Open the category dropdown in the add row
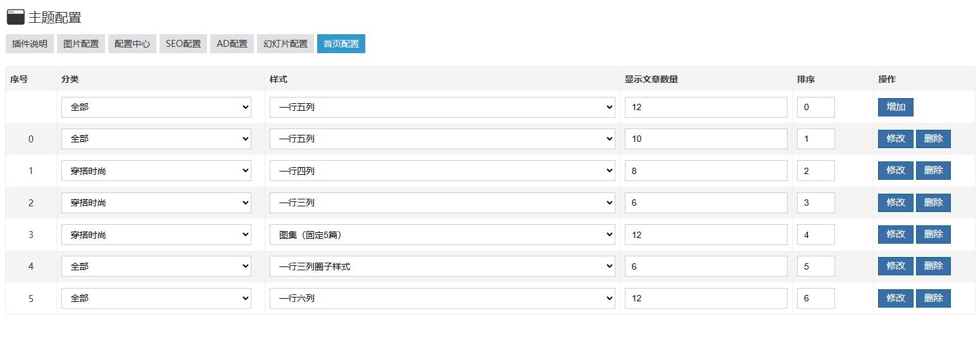 tap(156, 107)
